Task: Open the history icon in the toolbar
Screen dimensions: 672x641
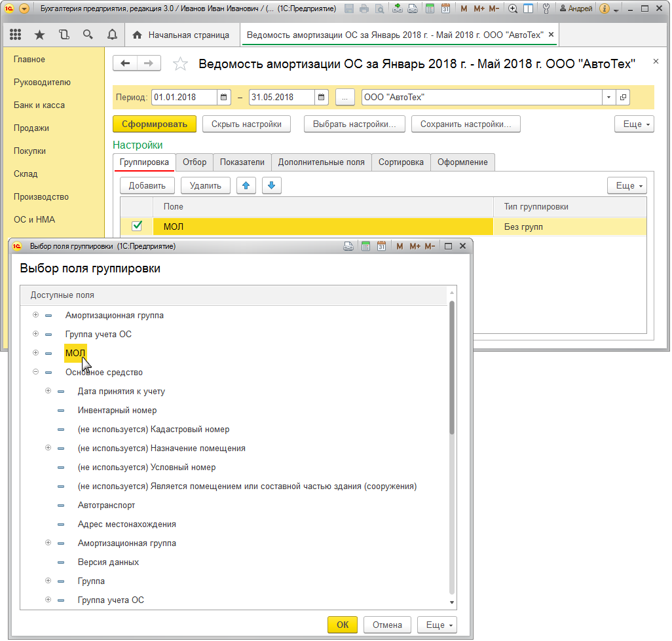Action: tap(64, 35)
